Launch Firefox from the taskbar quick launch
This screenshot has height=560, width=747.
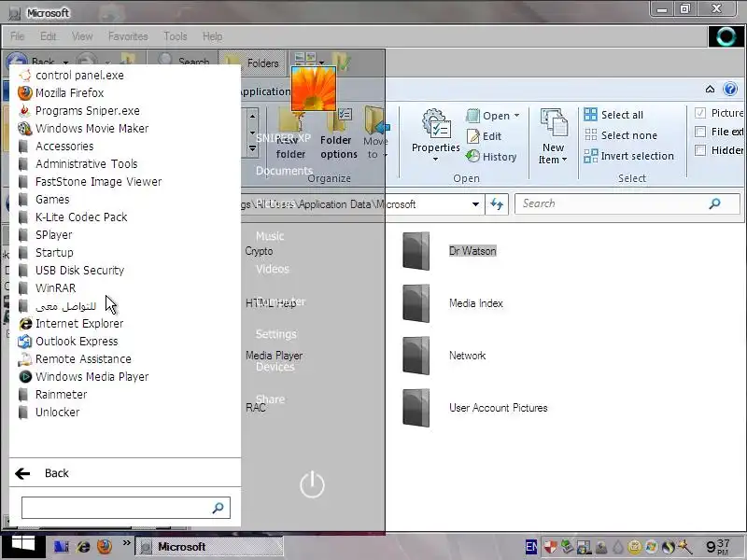pyautogui.click(x=105, y=546)
